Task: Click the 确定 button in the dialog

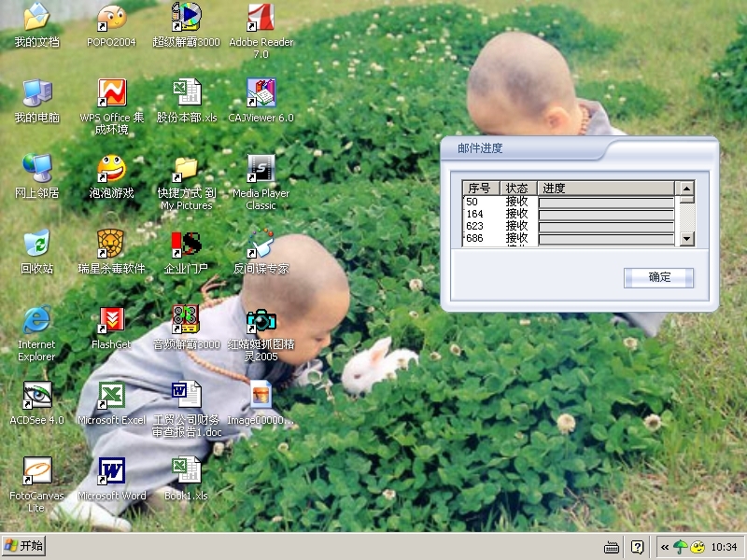Action: [x=658, y=277]
